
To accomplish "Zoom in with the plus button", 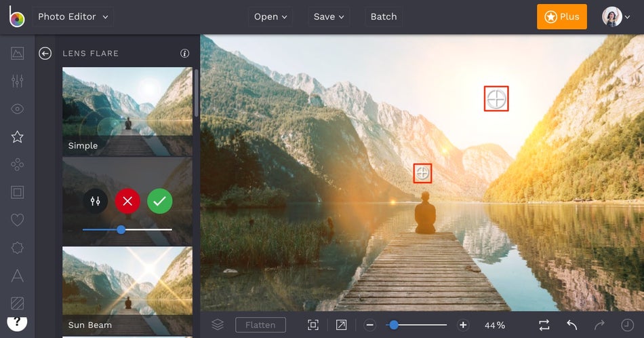I will (463, 325).
